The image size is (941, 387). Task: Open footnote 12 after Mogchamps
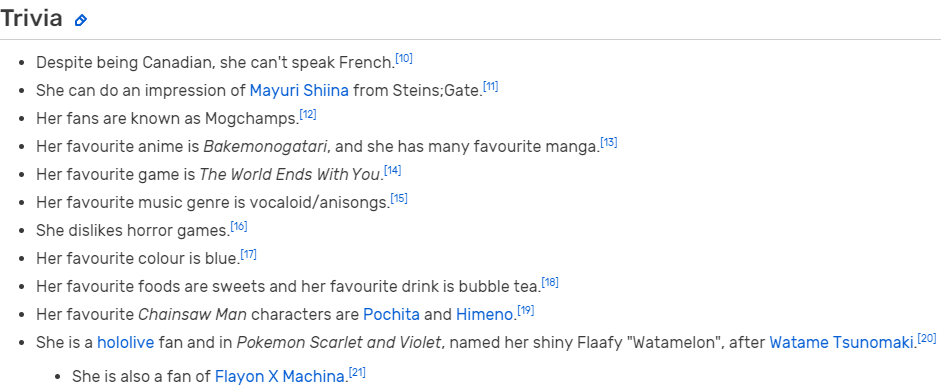point(308,114)
